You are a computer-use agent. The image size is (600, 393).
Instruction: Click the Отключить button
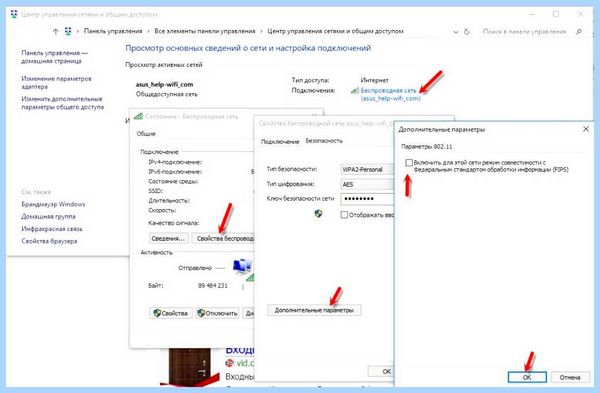pos(217,313)
